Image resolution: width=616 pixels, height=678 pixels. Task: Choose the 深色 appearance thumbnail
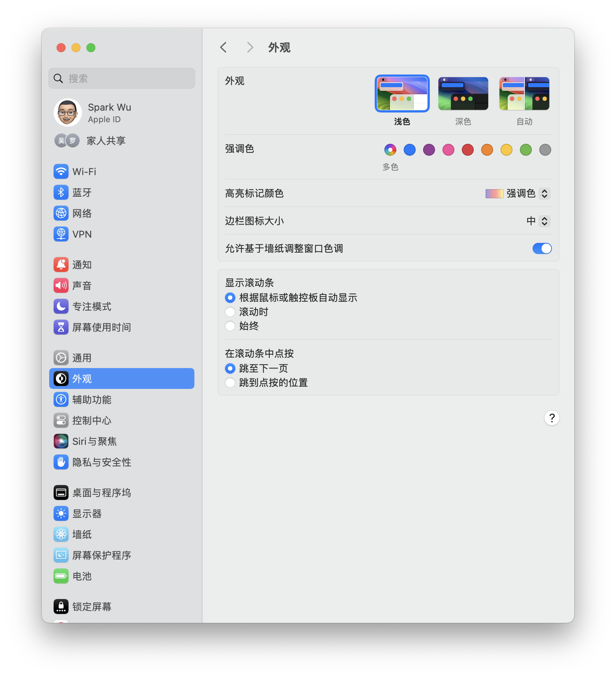click(x=463, y=94)
